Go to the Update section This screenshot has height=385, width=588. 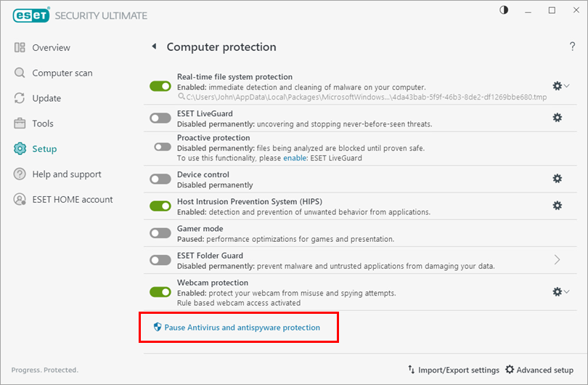click(x=46, y=98)
